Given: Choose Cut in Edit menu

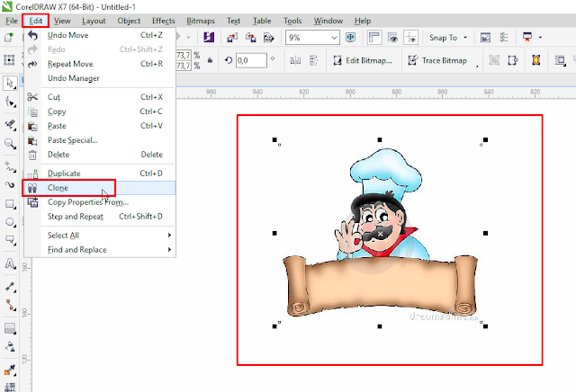Looking at the screenshot, I should click(100, 97).
